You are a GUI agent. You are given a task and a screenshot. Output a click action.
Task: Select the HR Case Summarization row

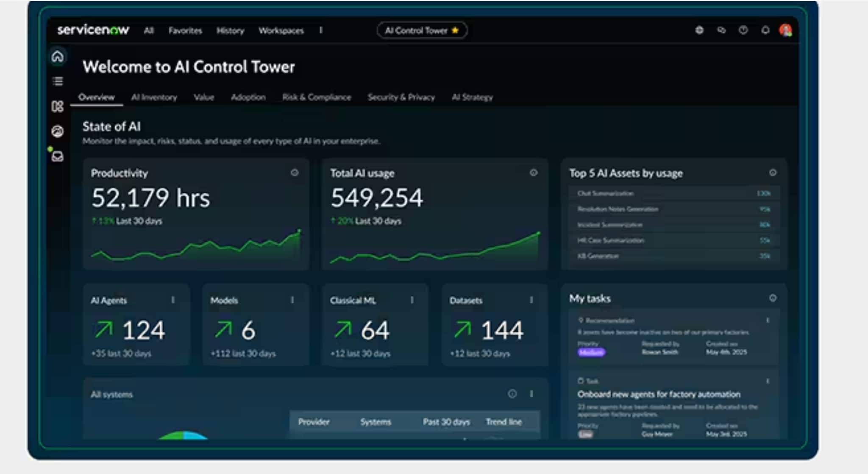pos(673,240)
